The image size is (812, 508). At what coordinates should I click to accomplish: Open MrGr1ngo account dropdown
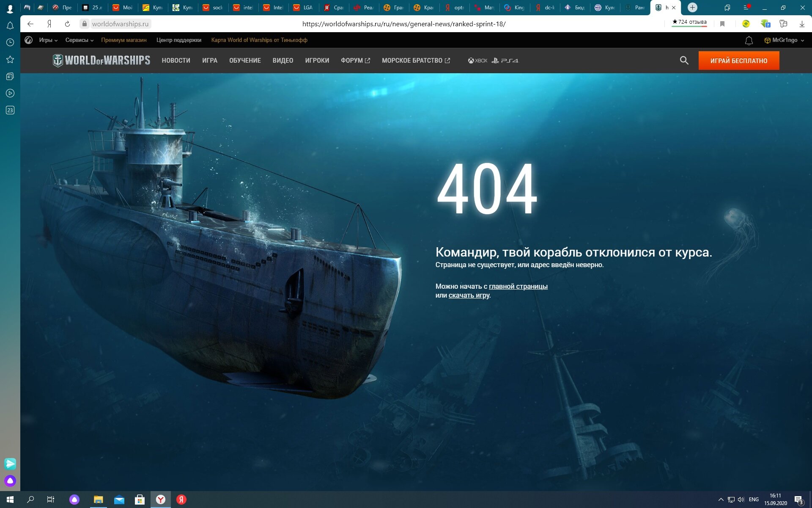coord(784,40)
